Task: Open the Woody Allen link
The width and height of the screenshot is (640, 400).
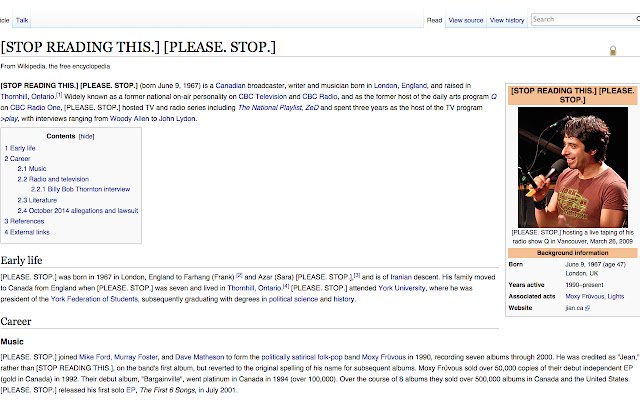Action: point(129,119)
